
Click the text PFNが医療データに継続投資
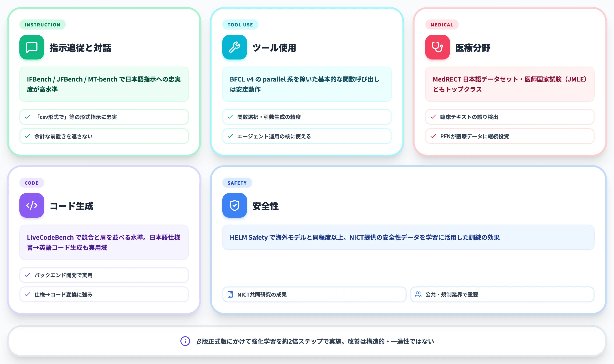(474, 136)
